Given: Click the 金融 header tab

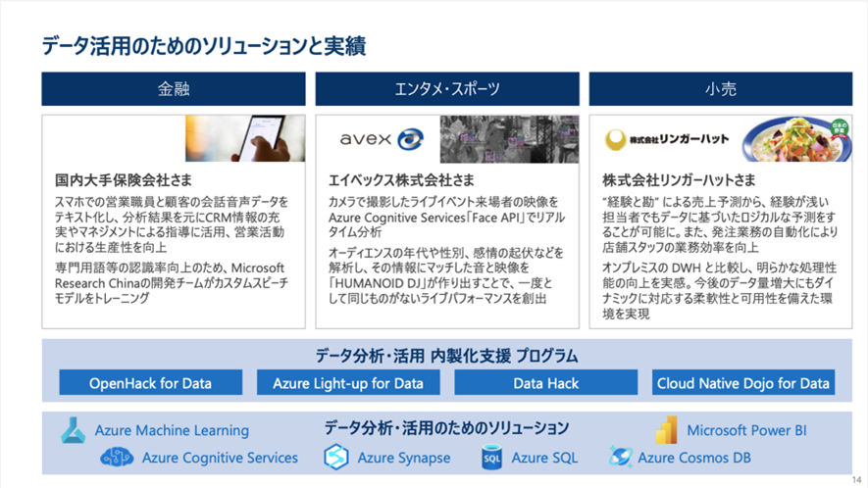Looking at the screenshot, I should click(174, 88).
